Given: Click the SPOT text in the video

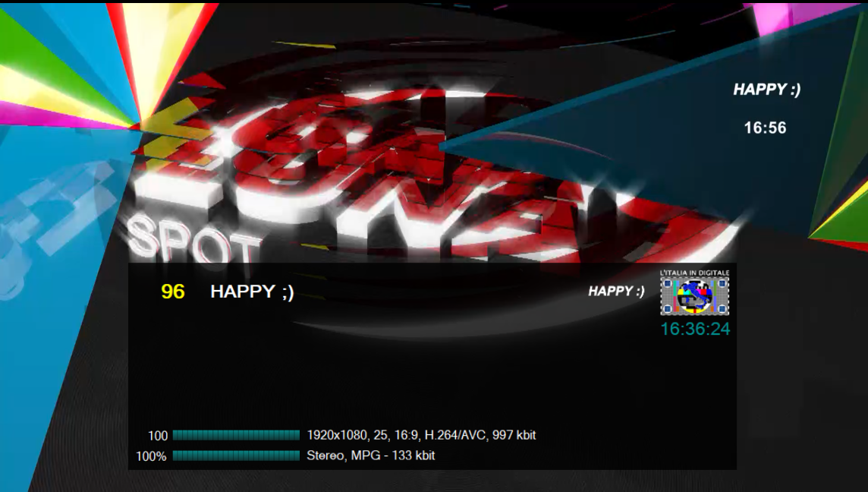Looking at the screenshot, I should (x=193, y=238).
